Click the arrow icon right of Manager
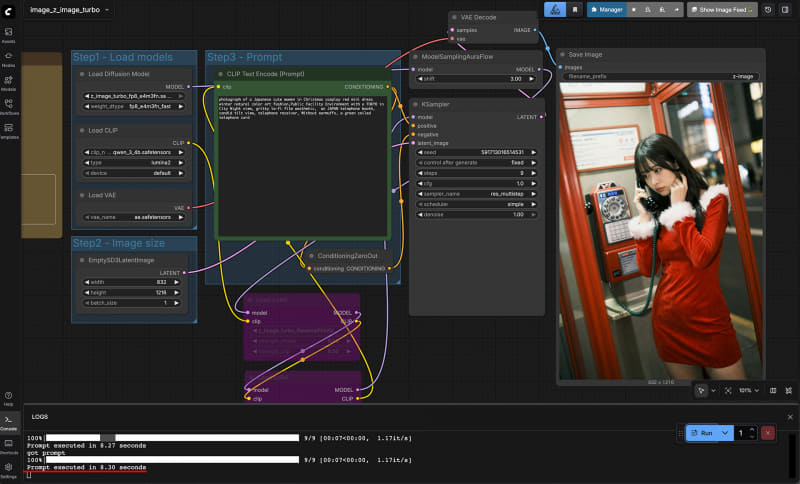The width and height of the screenshot is (800, 484). (x=677, y=10)
